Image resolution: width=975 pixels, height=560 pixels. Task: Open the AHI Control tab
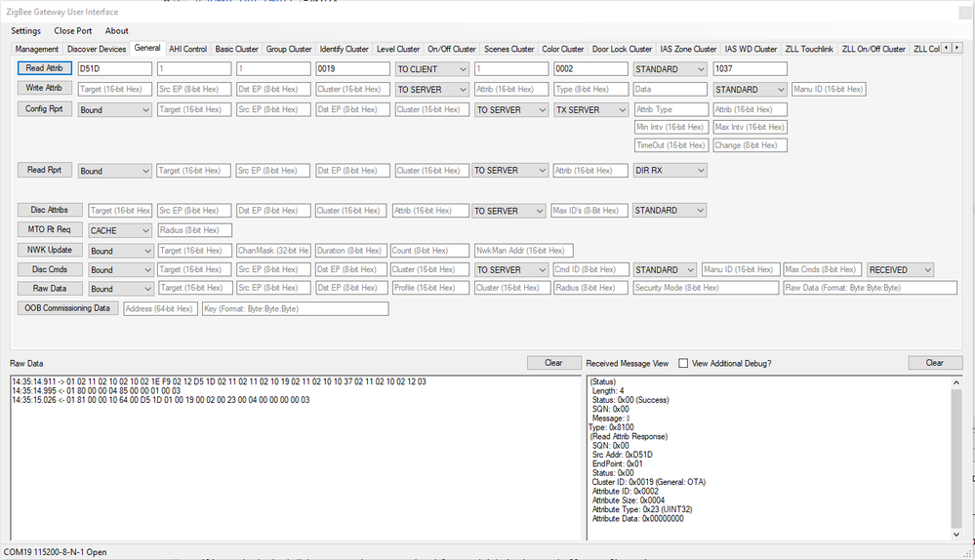[187, 49]
